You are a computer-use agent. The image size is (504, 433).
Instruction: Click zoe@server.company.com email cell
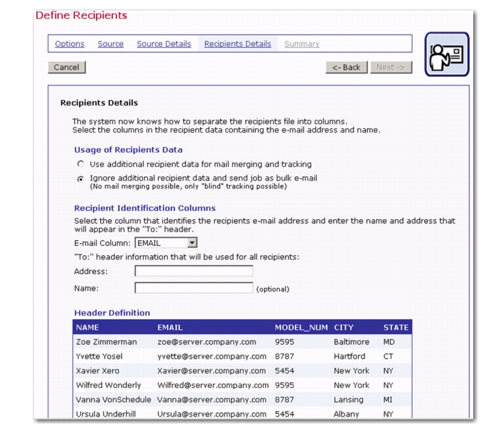click(207, 342)
